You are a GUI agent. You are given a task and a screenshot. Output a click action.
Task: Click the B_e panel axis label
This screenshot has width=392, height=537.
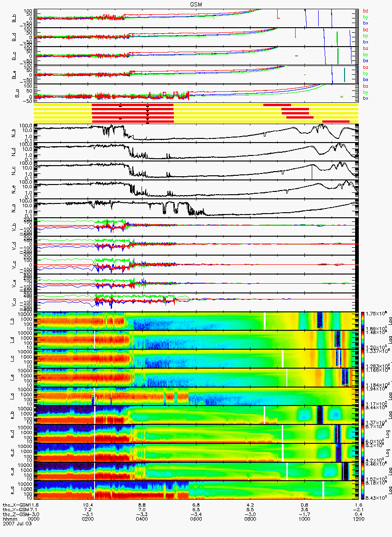click(x=14, y=75)
